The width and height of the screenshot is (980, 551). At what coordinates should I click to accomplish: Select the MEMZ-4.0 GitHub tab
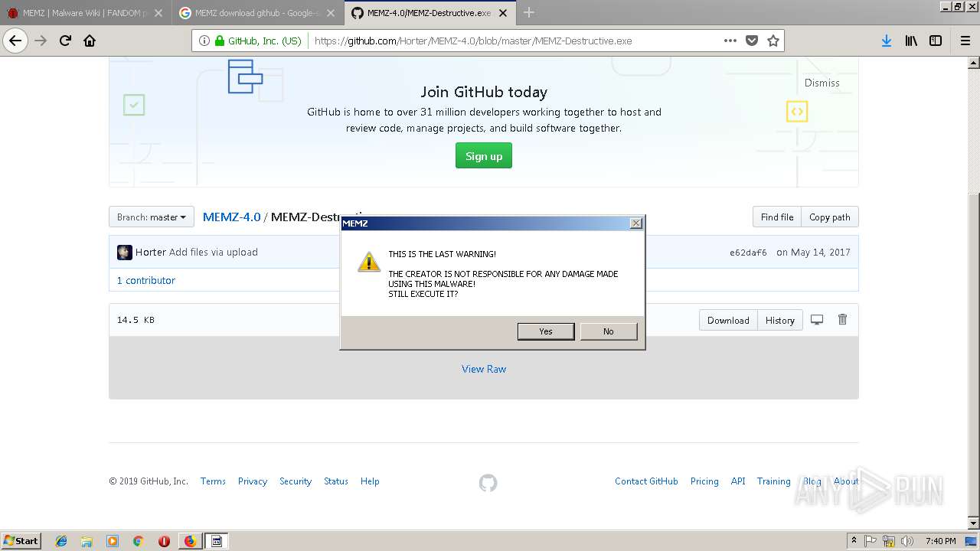[429, 13]
